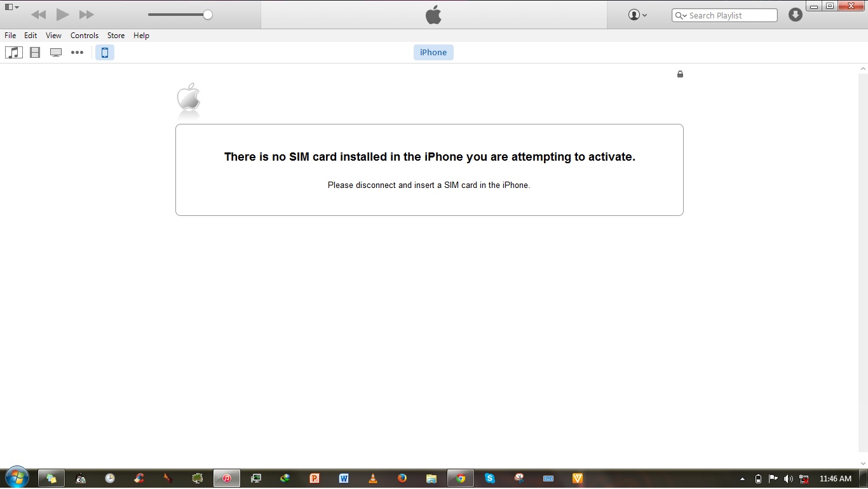
Task: Open the Edit menu
Action: point(31,36)
